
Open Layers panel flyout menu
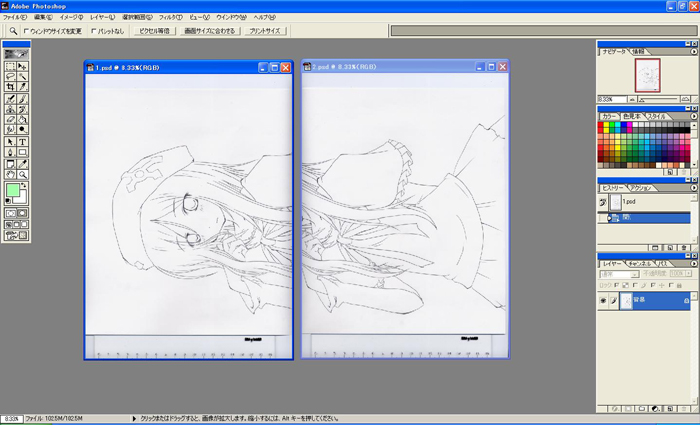click(x=694, y=263)
